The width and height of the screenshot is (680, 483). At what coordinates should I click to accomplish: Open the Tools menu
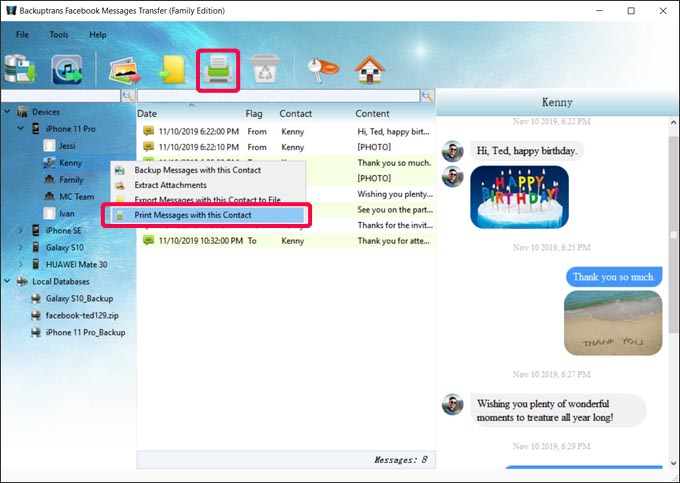(59, 34)
